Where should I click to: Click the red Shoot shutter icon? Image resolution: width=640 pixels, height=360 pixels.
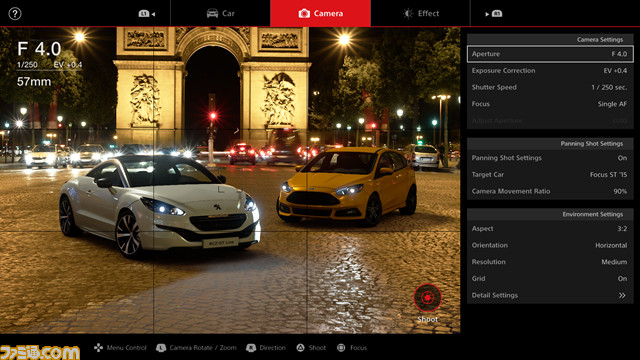tap(427, 298)
